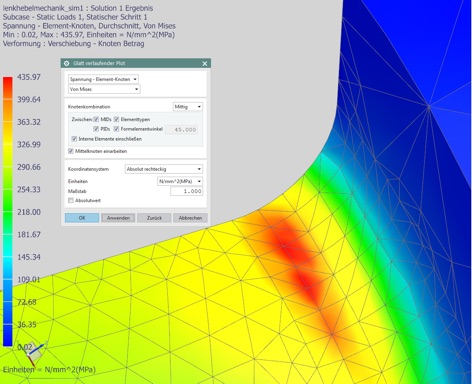472x384 pixels.
Task: Enable the Absolutwert checkbox
Action: pos(71,200)
